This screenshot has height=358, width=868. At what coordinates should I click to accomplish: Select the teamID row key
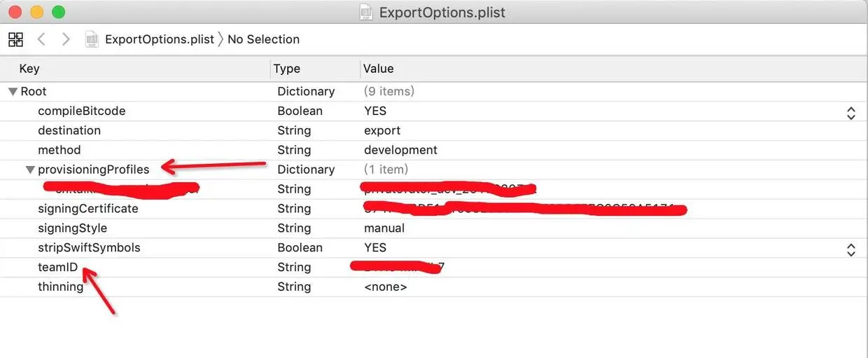point(57,267)
